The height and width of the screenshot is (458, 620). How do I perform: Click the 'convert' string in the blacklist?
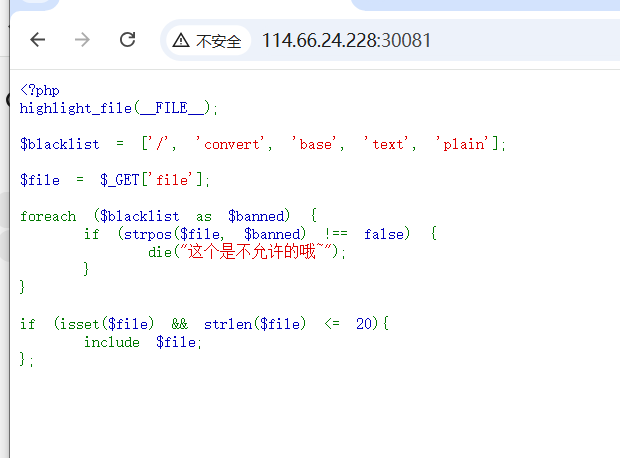pyautogui.click(x=238, y=144)
